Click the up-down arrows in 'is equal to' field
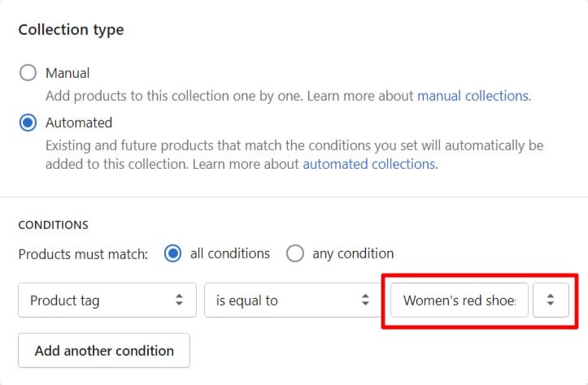This screenshot has width=588, height=385. 365,301
